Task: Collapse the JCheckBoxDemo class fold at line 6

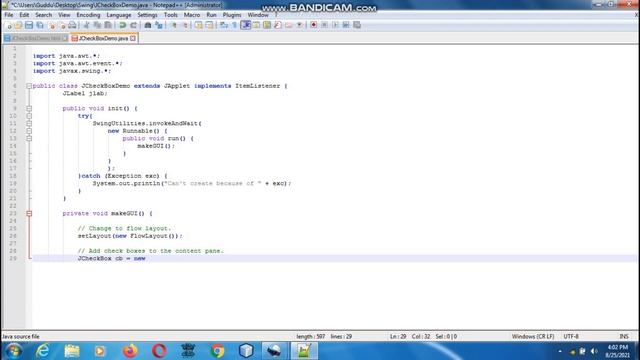Action: tap(29, 86)
